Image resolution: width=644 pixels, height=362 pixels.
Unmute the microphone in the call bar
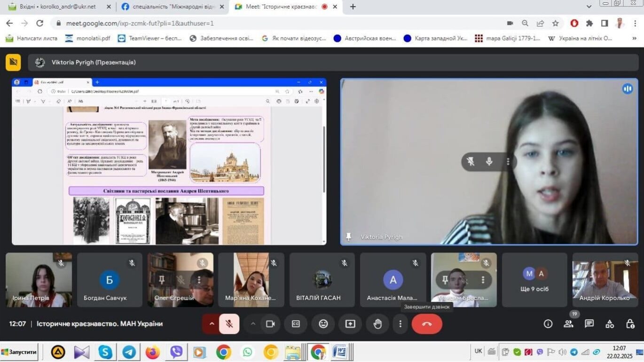pos(229,324)
